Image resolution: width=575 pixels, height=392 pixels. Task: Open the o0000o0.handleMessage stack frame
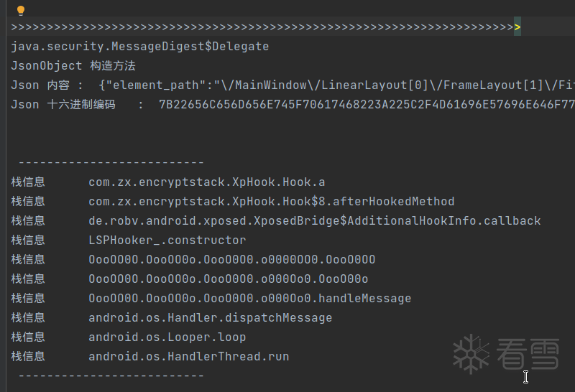click(x=249, y=299)
